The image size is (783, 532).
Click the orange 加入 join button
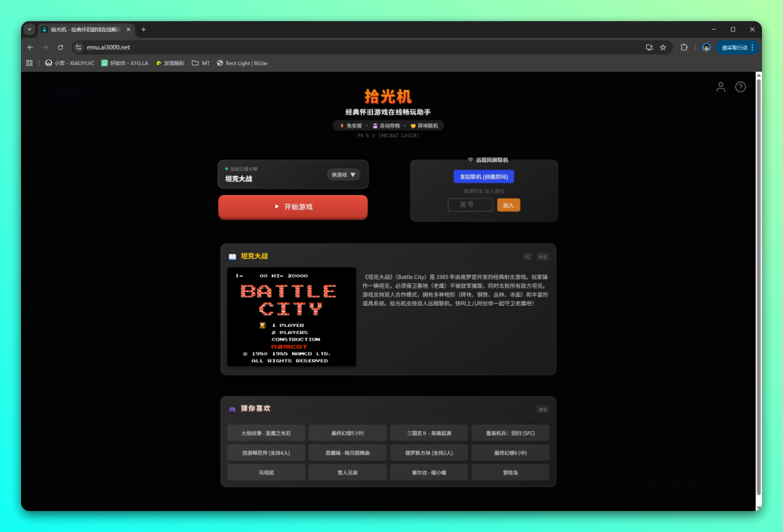click(x=508, y=205)
